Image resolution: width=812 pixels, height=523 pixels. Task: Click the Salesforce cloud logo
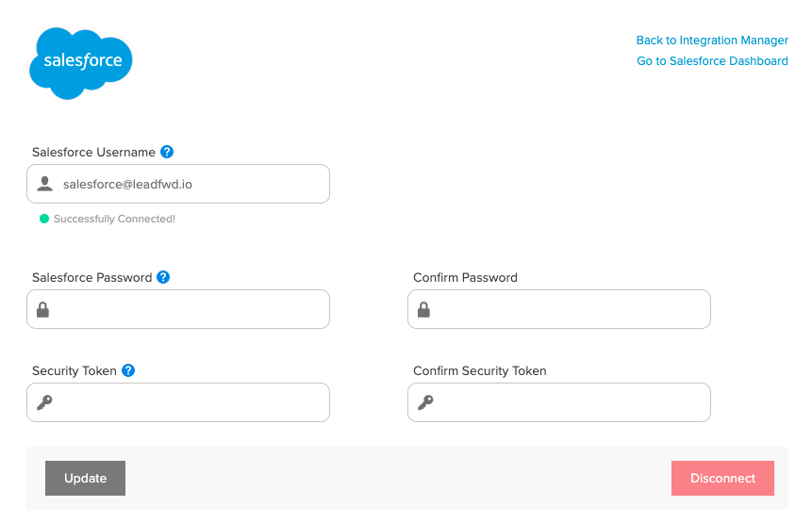(x=81, y=63)
